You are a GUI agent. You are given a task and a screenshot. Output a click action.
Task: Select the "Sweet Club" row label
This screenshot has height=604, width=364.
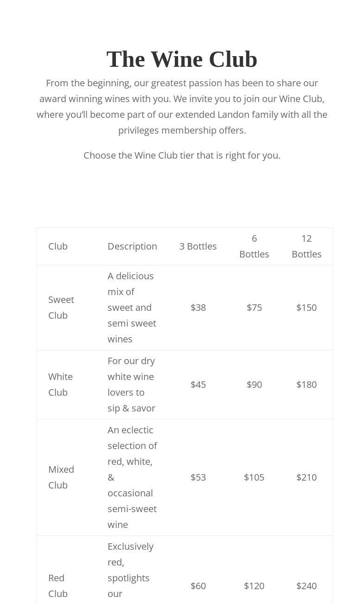coord(61,308)
